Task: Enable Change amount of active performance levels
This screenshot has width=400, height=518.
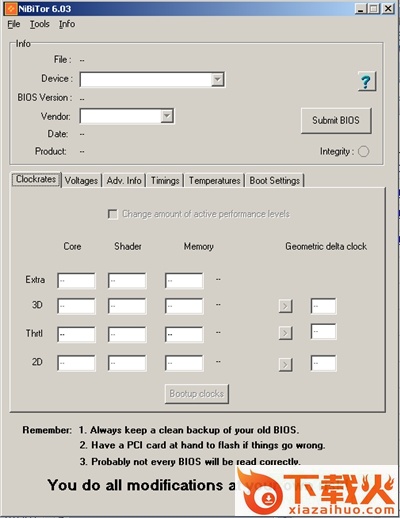Action: pos(113,214)
